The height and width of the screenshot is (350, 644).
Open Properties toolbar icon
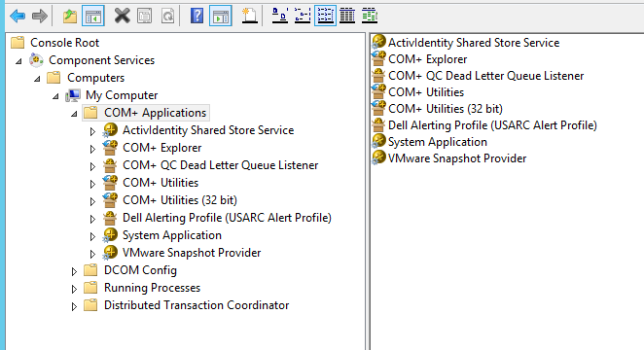[x=145, y=16]
